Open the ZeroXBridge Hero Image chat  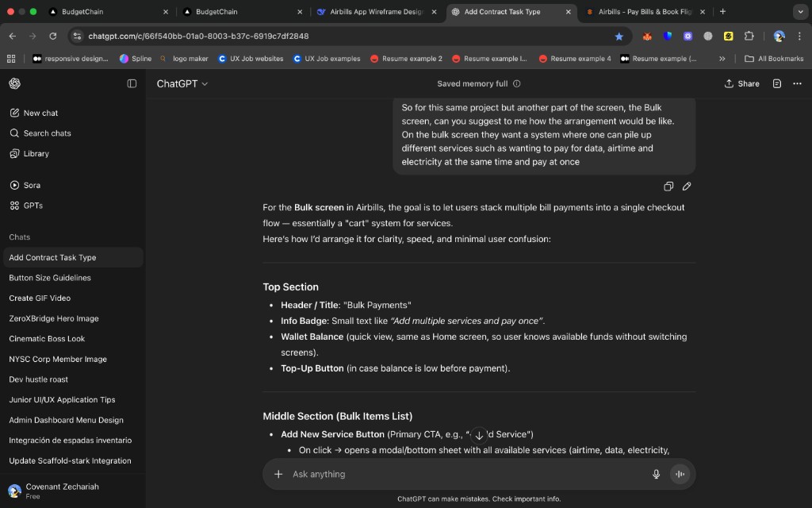pyautogui.click(x=73, y=318)
